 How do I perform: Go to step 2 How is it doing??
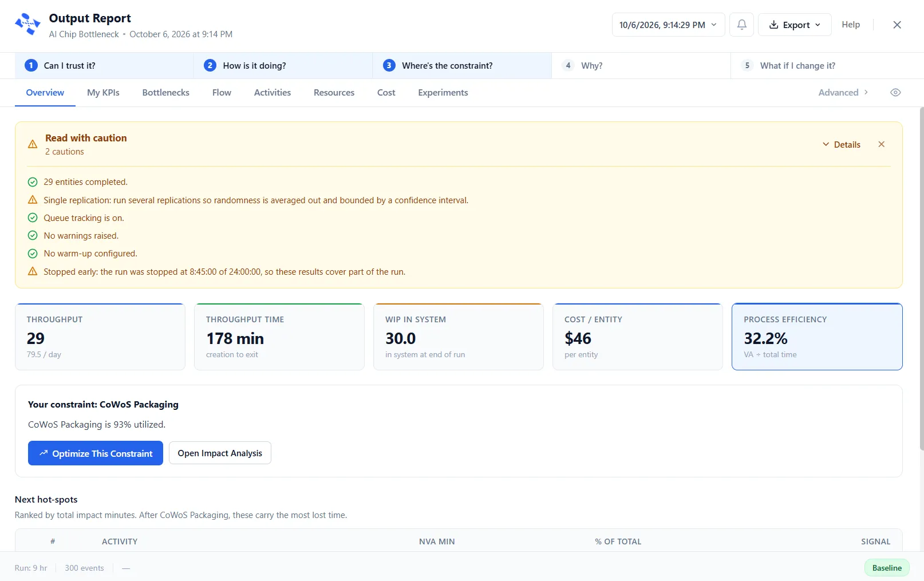pos(283,66)
